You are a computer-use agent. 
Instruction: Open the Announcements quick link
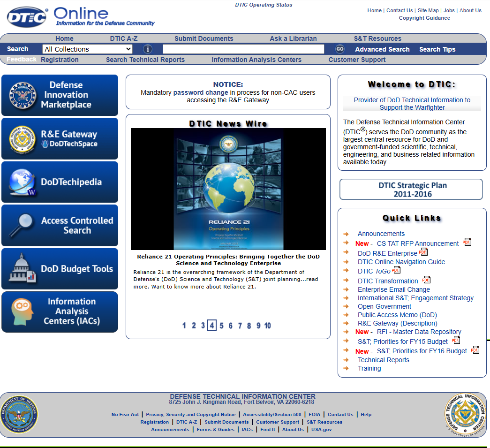click(x=381, y=234)
